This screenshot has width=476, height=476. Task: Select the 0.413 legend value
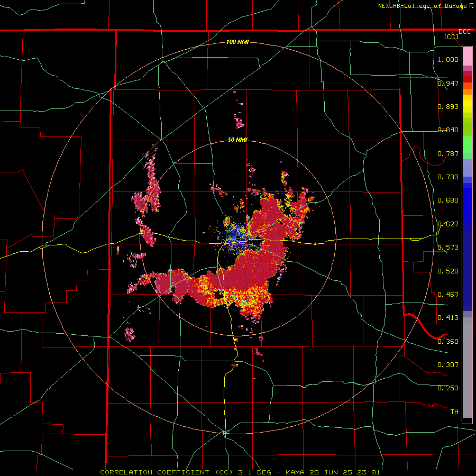point(448,317)
